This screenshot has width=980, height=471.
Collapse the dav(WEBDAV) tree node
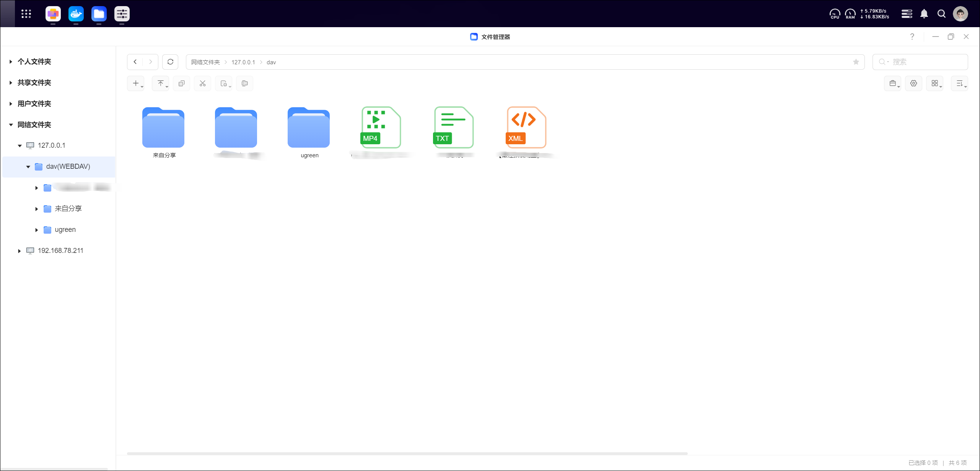pyautogui.click(x=28, y=167)
